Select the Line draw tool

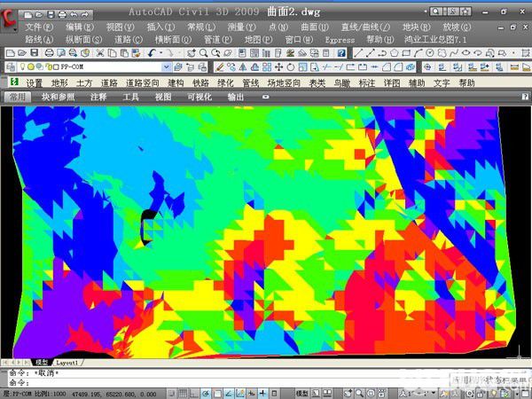[x=358, y=53]
